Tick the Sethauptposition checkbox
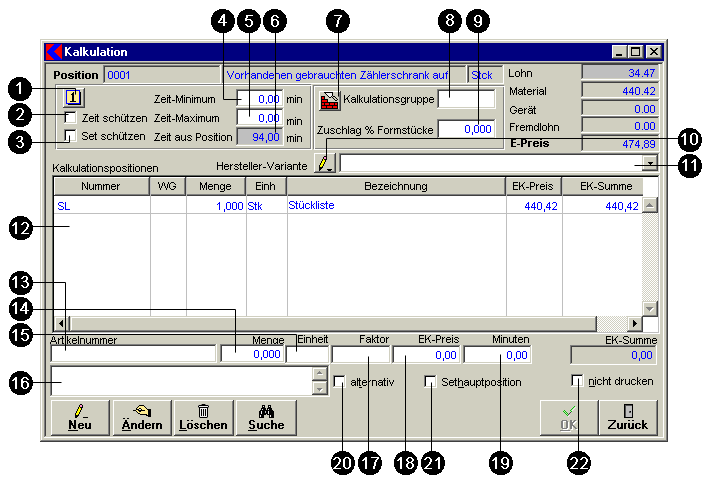This screenshot has width=709, height=482. pos(430,381)
